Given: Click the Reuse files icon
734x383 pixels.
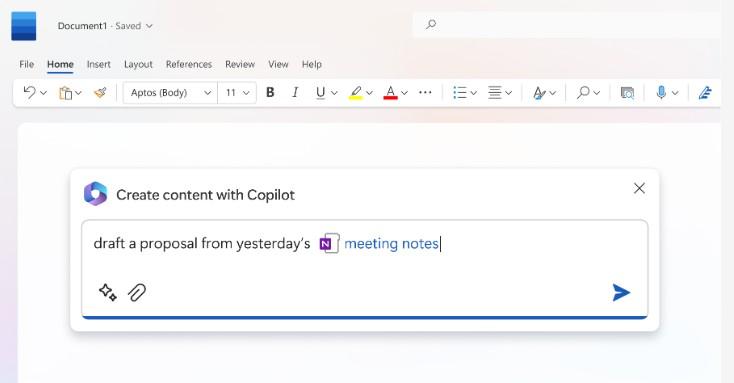Looking at the screenshot, I should click(627, 93).
